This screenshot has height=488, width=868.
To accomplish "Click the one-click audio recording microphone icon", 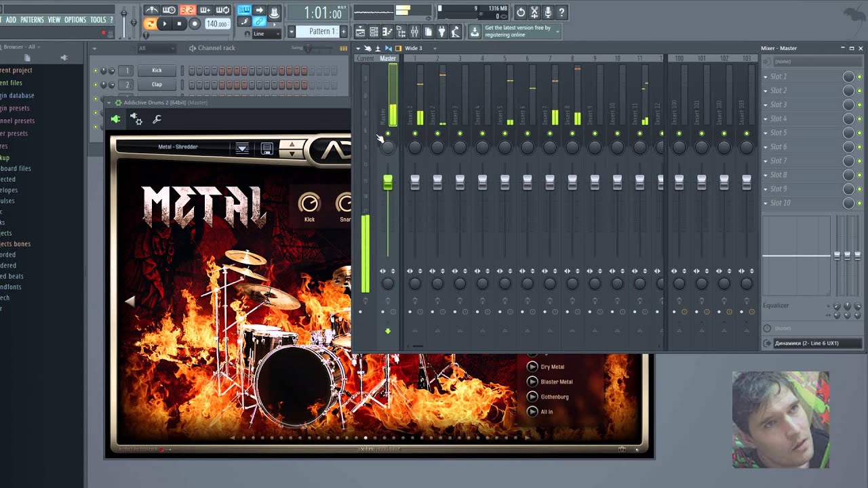I will pyautogui.click(x=548, y=12).
